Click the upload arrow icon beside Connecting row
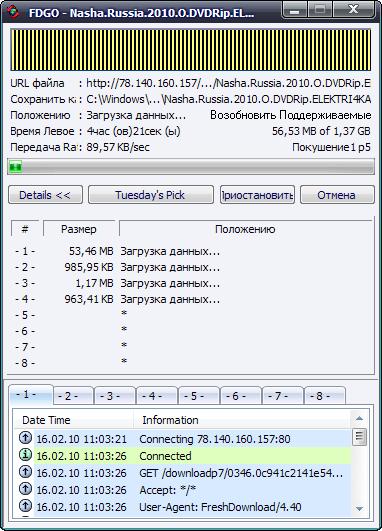 point(25,438)
